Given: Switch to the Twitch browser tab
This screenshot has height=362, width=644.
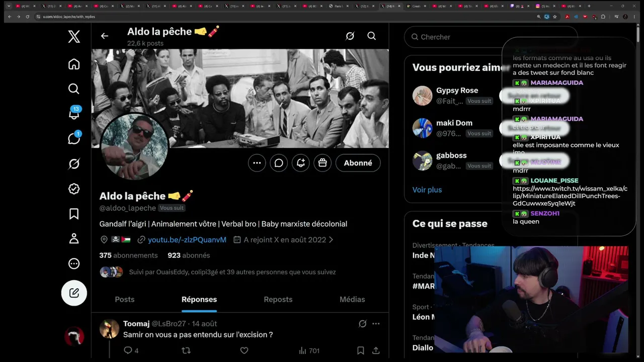Looking at the screenshot, I should [521, 6].
